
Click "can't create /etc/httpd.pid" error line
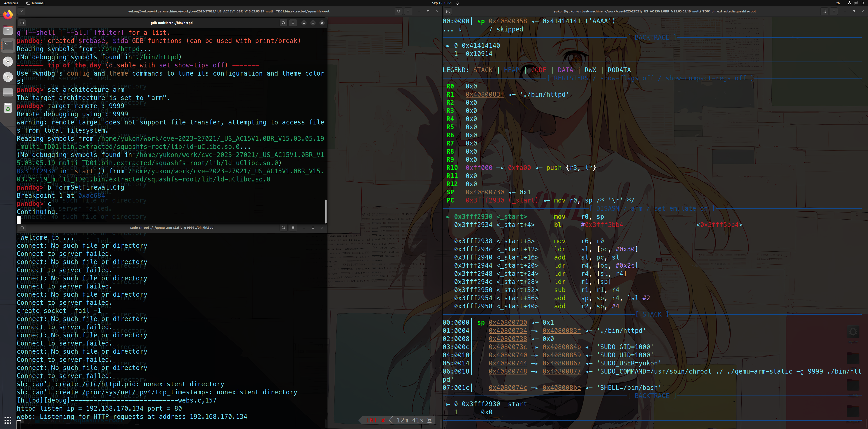point(120,384)
